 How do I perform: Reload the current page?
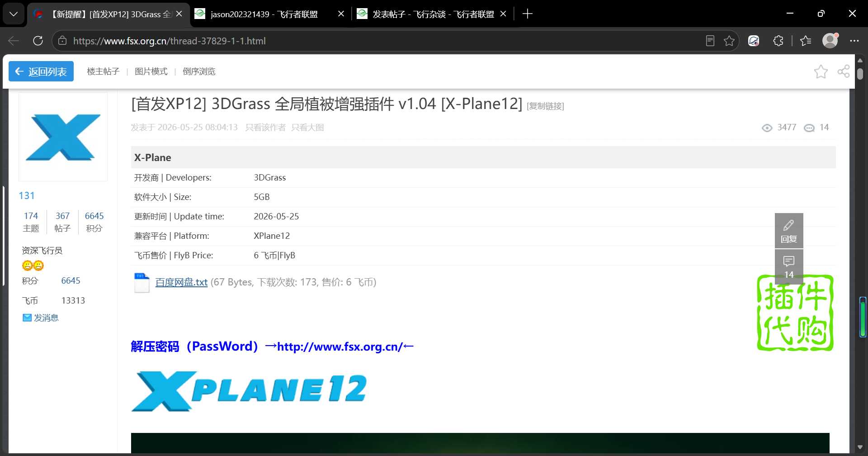click(x=38, y=41)
